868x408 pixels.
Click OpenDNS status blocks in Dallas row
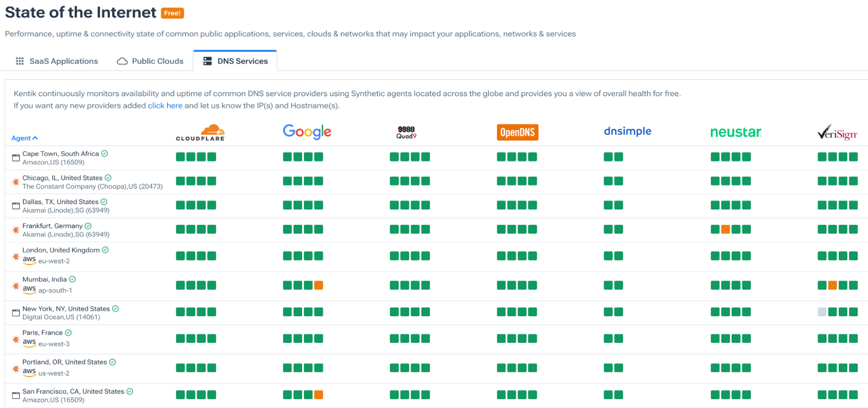(x=517, y=205)
